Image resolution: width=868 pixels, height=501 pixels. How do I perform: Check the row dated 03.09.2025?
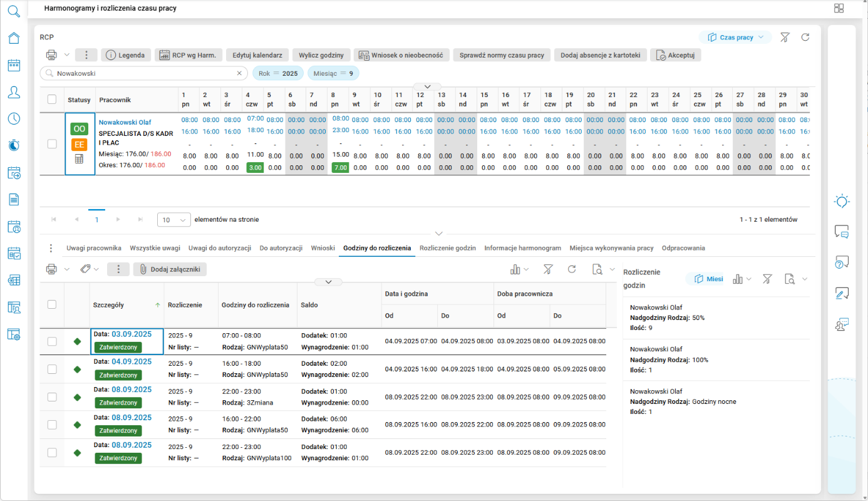(53, 341)
